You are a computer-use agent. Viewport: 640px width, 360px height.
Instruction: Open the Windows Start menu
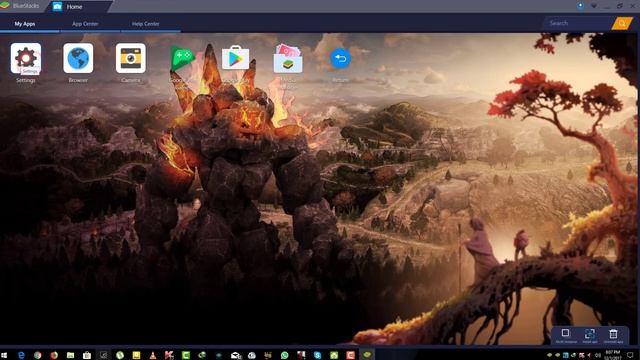pos(4,356)
